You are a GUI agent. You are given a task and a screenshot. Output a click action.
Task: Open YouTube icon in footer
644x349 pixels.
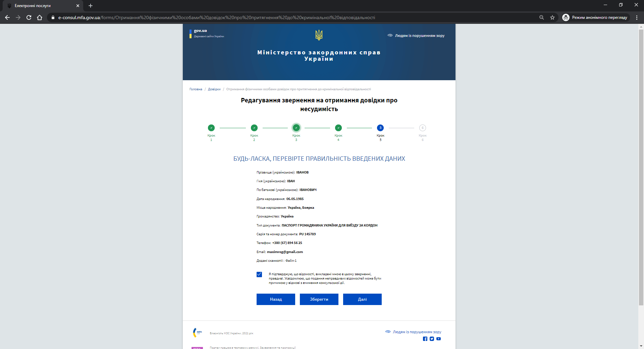[438, 339]
